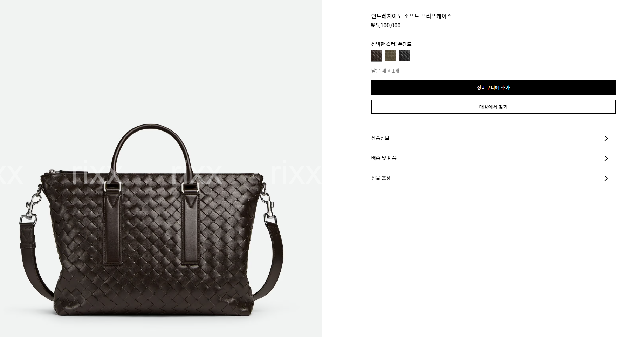Open the 선물 포장 chevron arrow
Viewport: 644px width, 337px height.
[606, 178]
